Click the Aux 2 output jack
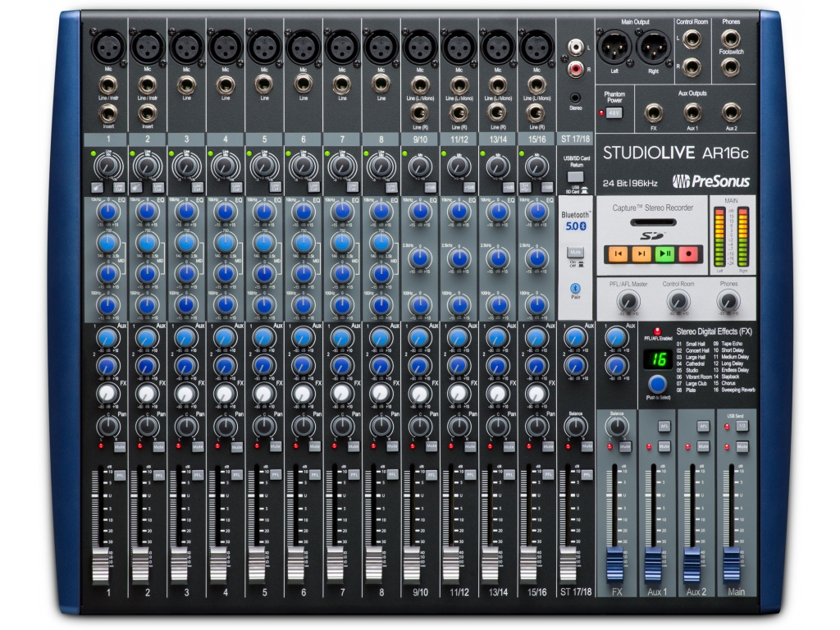 731,113
